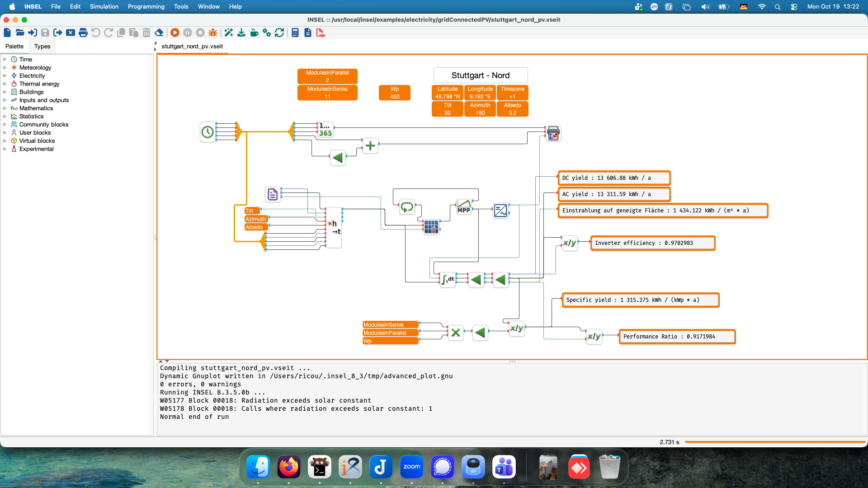Open the calculator toolbar icon

pos(295,33)
